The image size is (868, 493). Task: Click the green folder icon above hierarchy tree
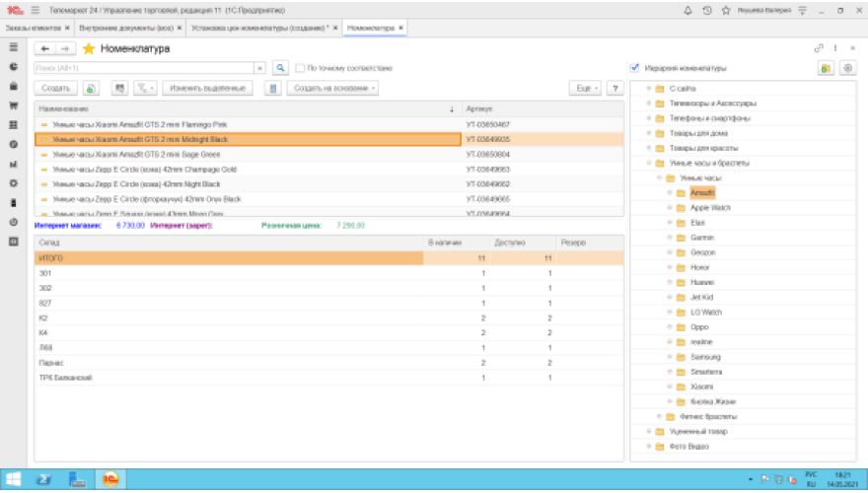826,68
